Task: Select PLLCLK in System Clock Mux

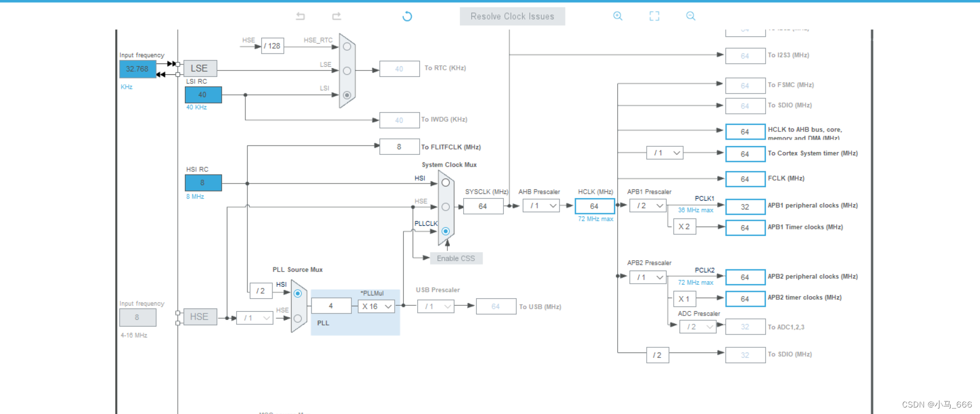Action: click(445, 231)
